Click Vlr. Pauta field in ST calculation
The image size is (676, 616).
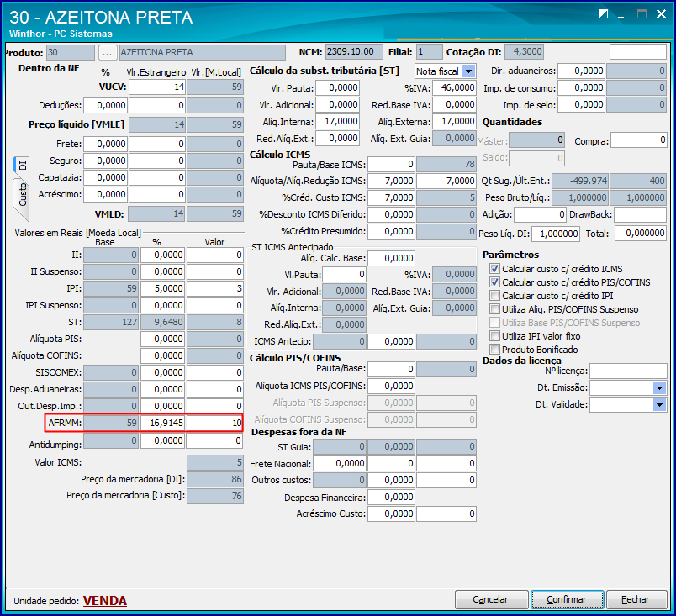click(x=337, y=88)
